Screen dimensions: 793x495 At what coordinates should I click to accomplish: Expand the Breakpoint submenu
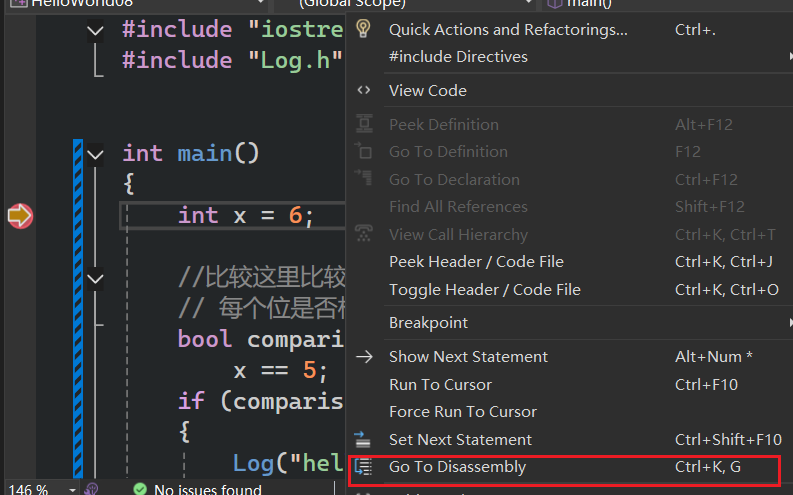click(x=788, y=323)
